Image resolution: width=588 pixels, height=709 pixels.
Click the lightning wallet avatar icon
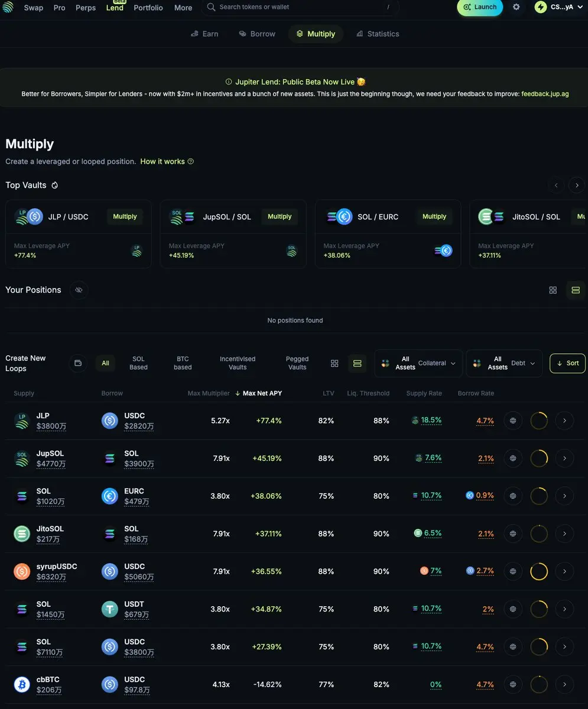(x=541, y=7)
